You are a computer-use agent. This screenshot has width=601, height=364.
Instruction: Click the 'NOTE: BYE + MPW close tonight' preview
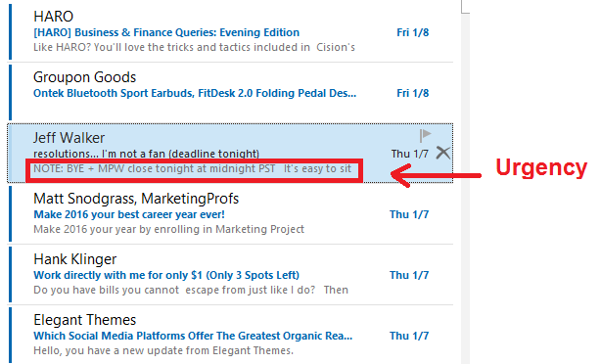click(x=193, y=169)
